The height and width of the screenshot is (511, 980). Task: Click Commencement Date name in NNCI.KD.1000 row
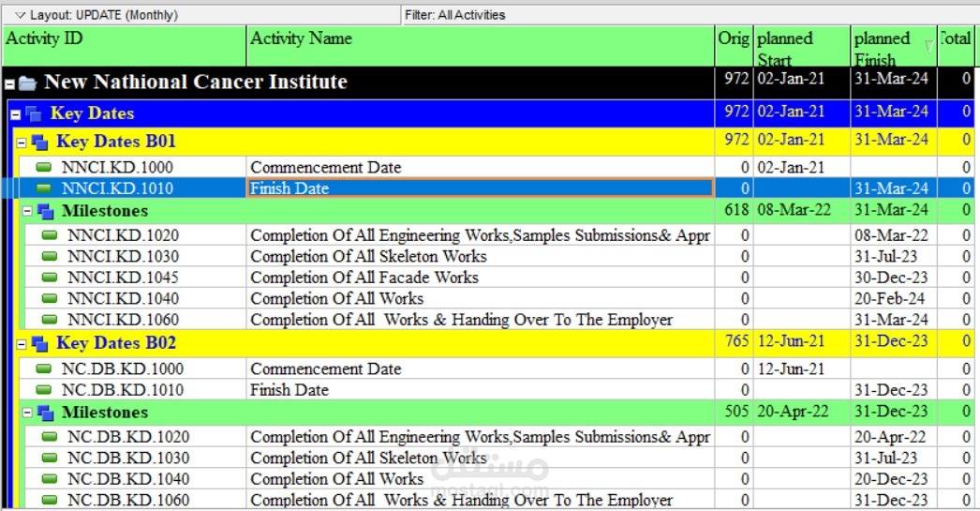click(x=326, y=168)
